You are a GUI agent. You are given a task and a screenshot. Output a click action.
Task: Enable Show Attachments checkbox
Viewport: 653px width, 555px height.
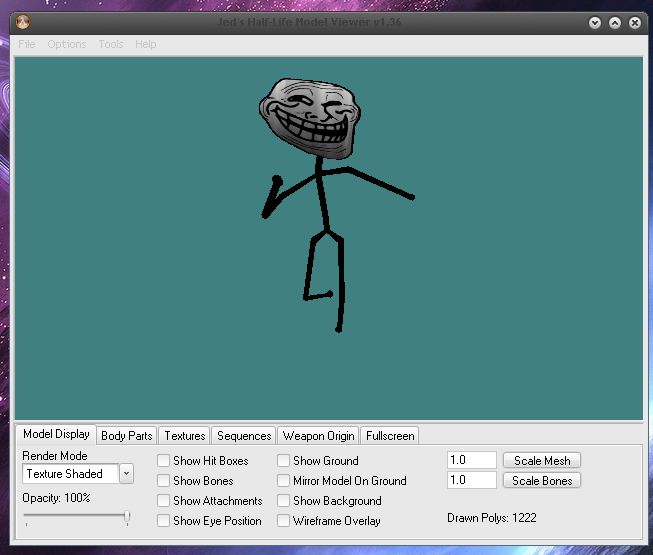pos(163,500)
